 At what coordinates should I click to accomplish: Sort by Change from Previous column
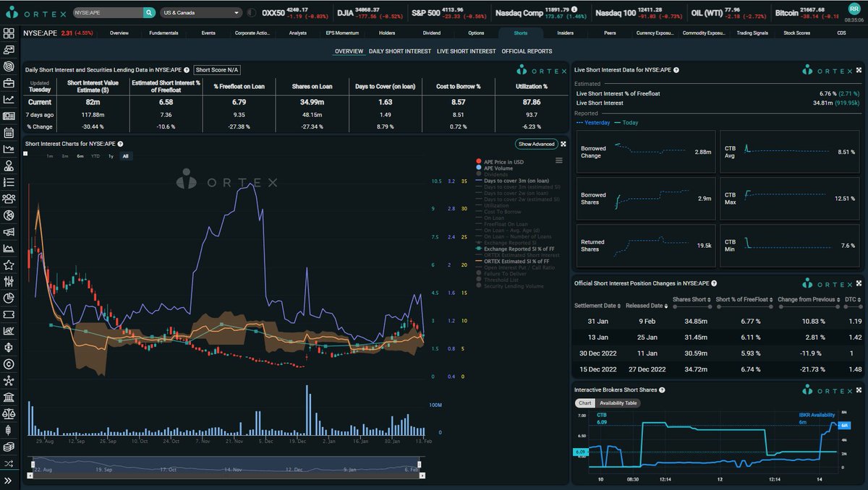[808, 299]
